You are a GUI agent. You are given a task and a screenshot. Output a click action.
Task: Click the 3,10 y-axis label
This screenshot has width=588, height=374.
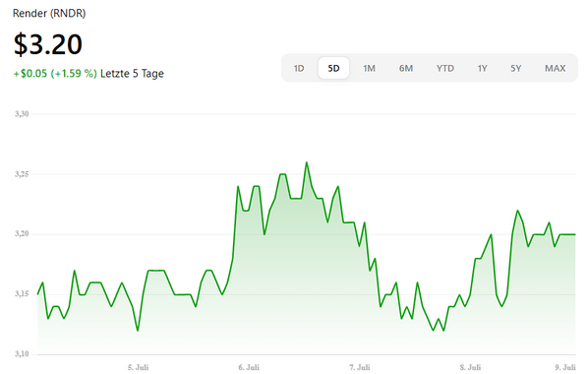pos(22,353)
